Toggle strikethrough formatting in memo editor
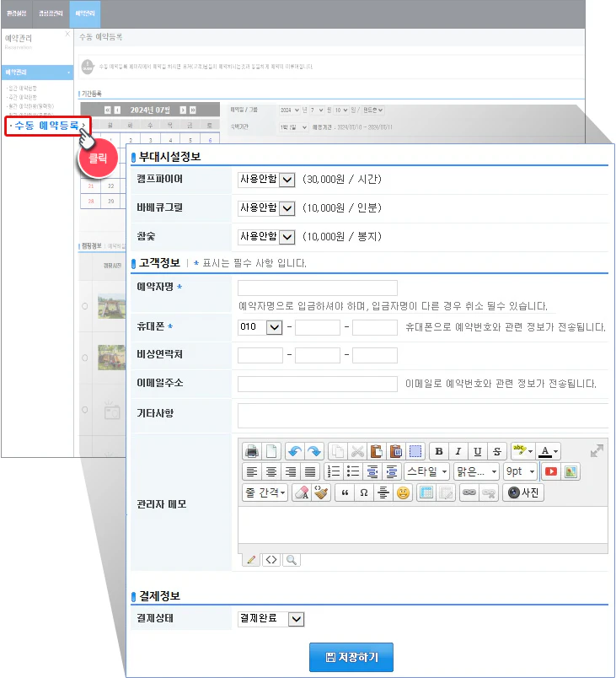 497,451
